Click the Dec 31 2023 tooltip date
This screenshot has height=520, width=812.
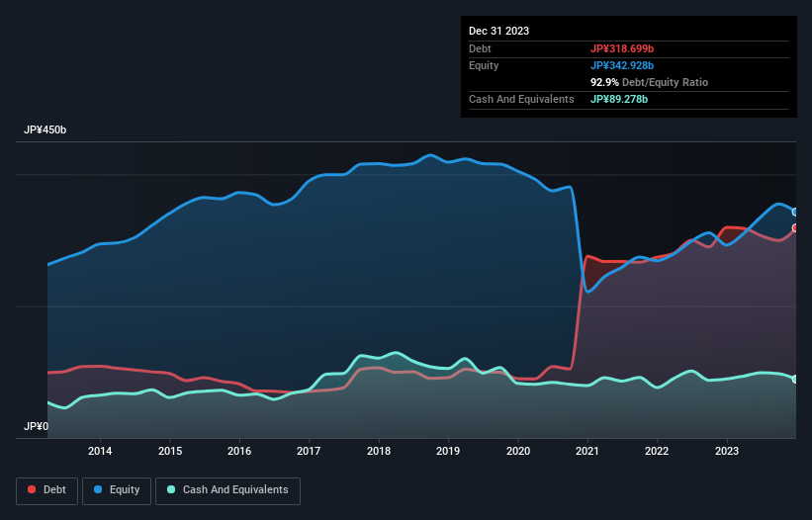[498, 31]
